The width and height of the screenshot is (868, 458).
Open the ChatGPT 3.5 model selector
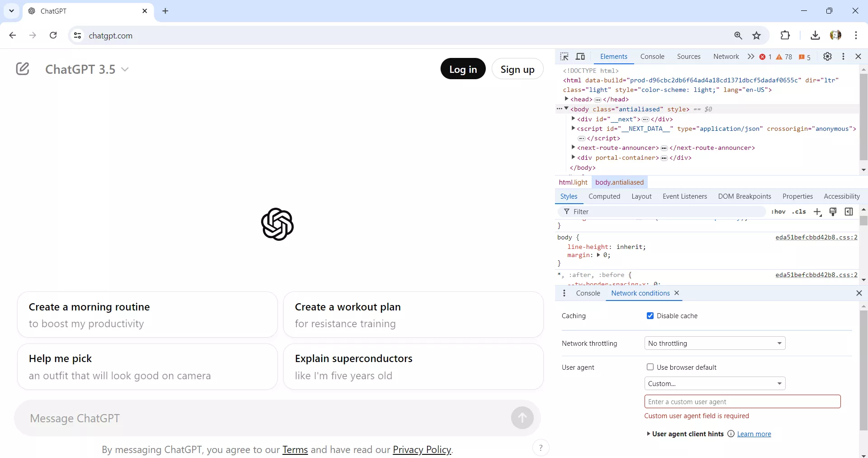(87, 69)
